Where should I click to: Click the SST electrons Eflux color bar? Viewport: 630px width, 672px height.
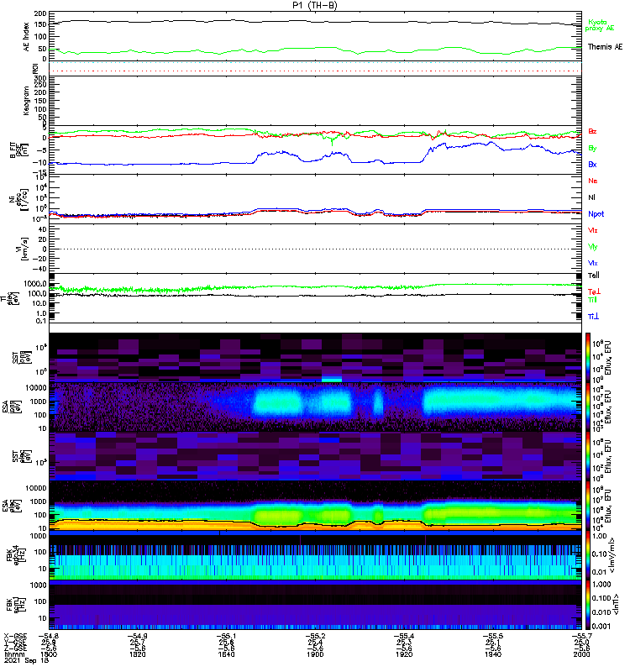click(x=588, y=456)
